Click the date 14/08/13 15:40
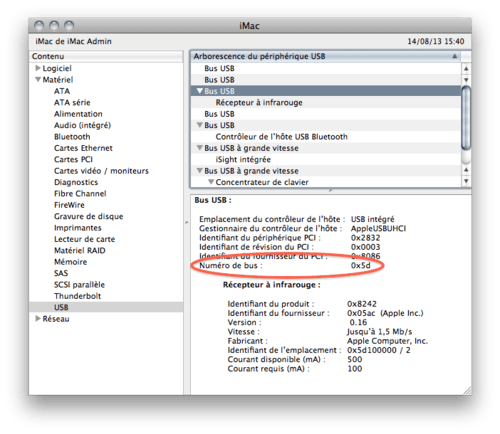This screenshot has width=500, height=434. [x=436, y=41]
